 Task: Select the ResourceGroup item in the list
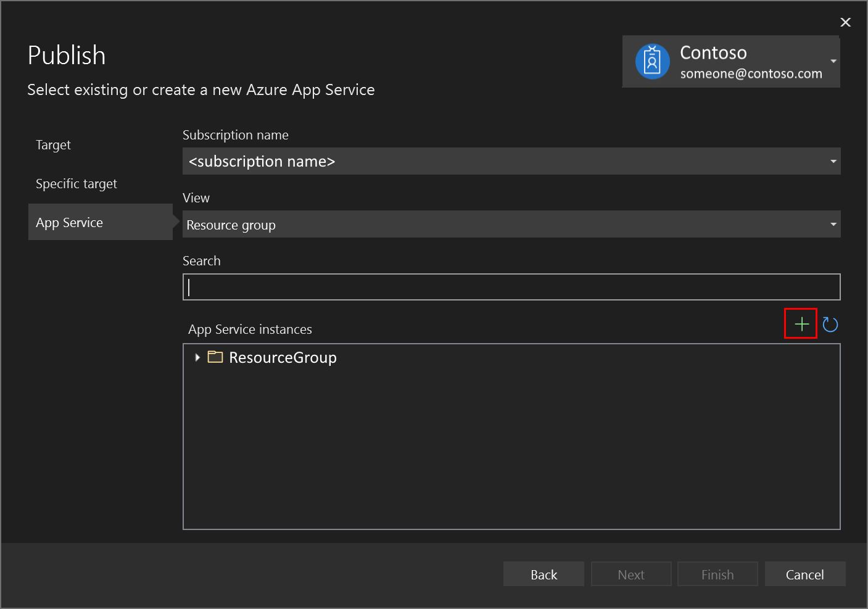pyautogui.click(x=282, y=357)
